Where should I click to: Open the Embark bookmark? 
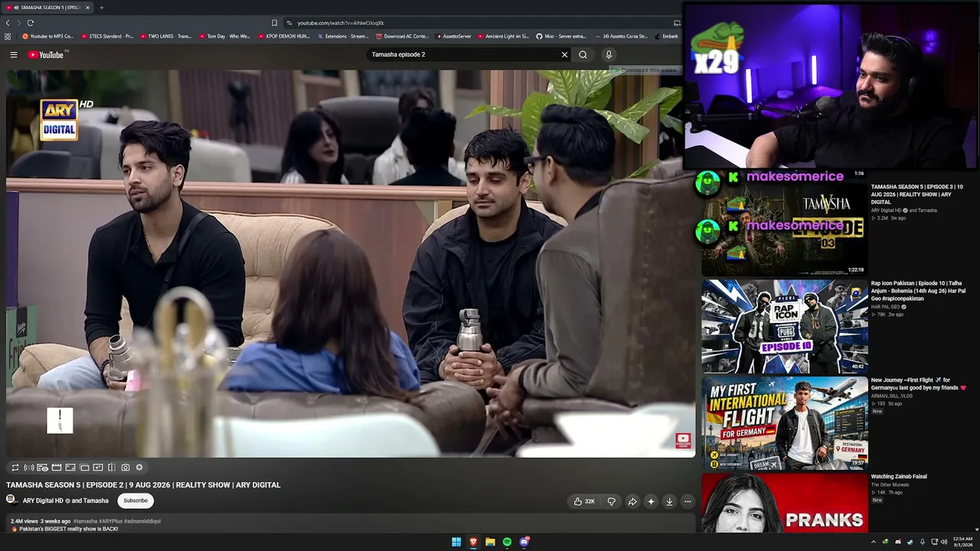(666, 36)
